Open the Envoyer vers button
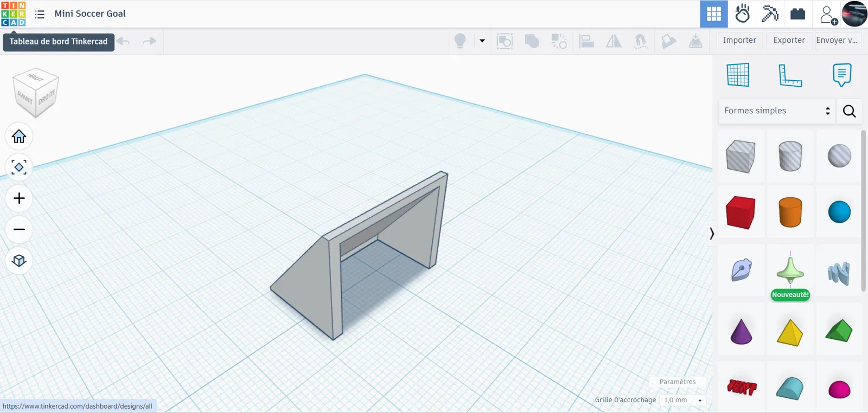The height and width of the screenshot is (413, 868). tap(837, 41)
